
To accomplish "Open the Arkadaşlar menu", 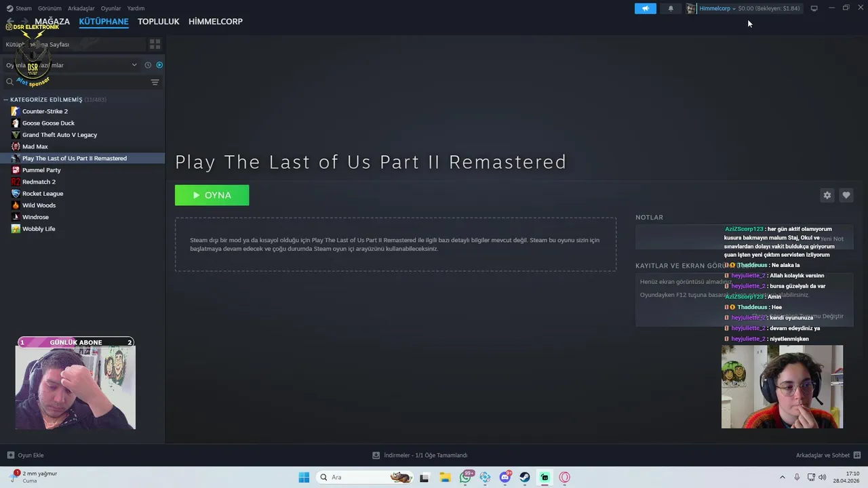I will click(x=81, y=8).
